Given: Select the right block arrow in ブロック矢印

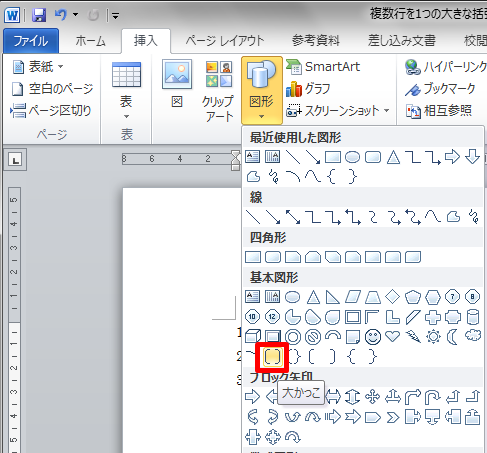Looking at the screenshot, I should (252, 397).
